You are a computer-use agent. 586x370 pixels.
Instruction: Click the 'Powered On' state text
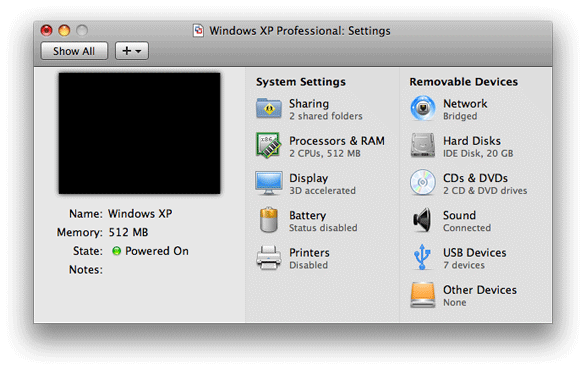(x=157, y=251)
